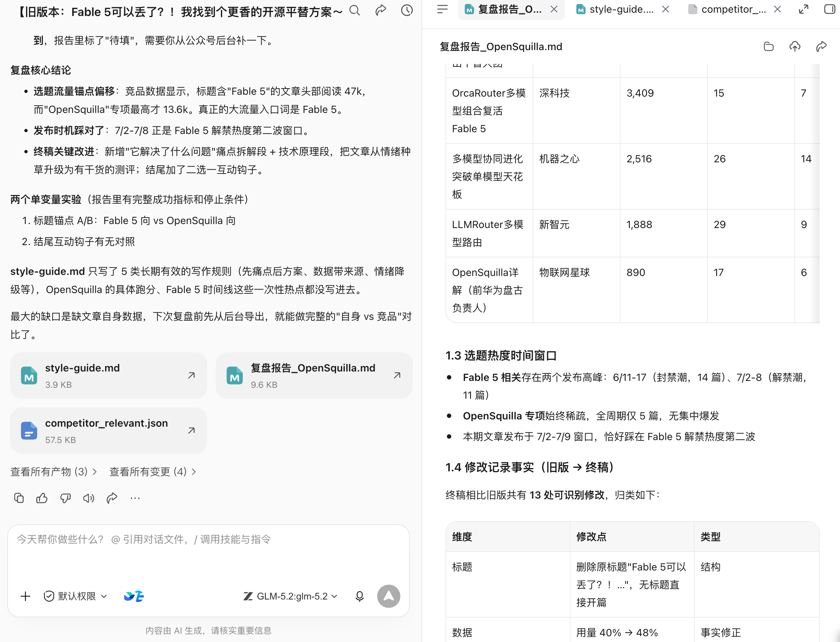Click the search icon in chat header
Viewport: 840px width, 642px height.
click(355, 10)
